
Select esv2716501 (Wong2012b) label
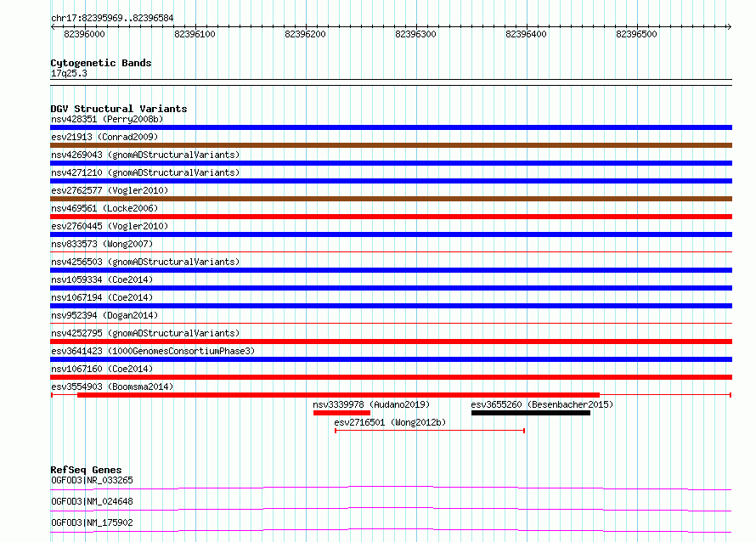click(x=390, y=422)
